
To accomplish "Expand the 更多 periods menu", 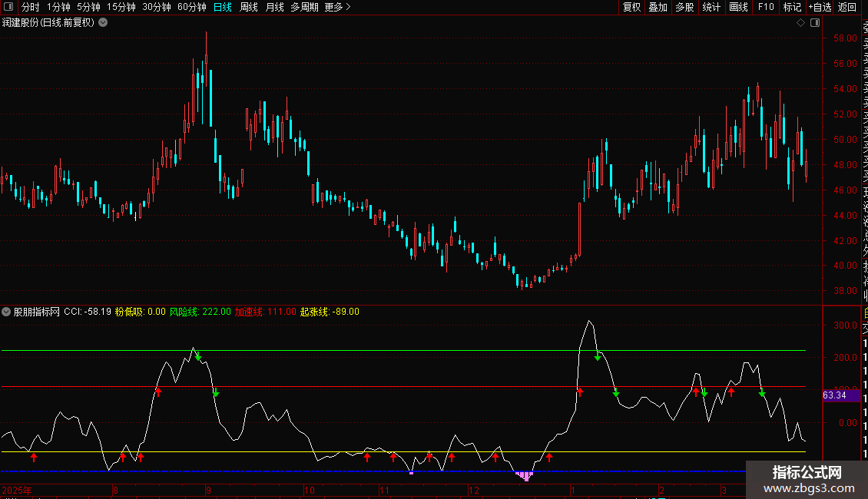I will pyautogui.click(x=337, y=7).
